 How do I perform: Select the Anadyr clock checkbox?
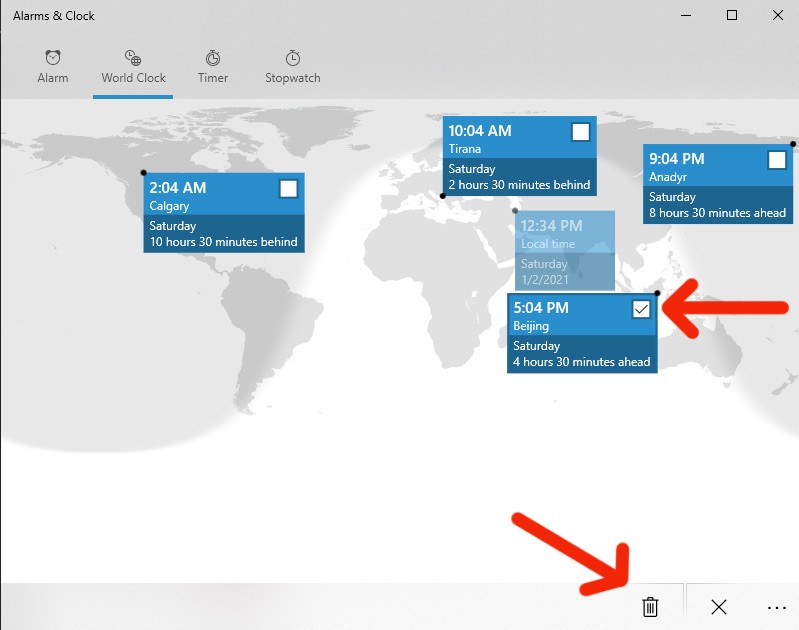point(777,160)
